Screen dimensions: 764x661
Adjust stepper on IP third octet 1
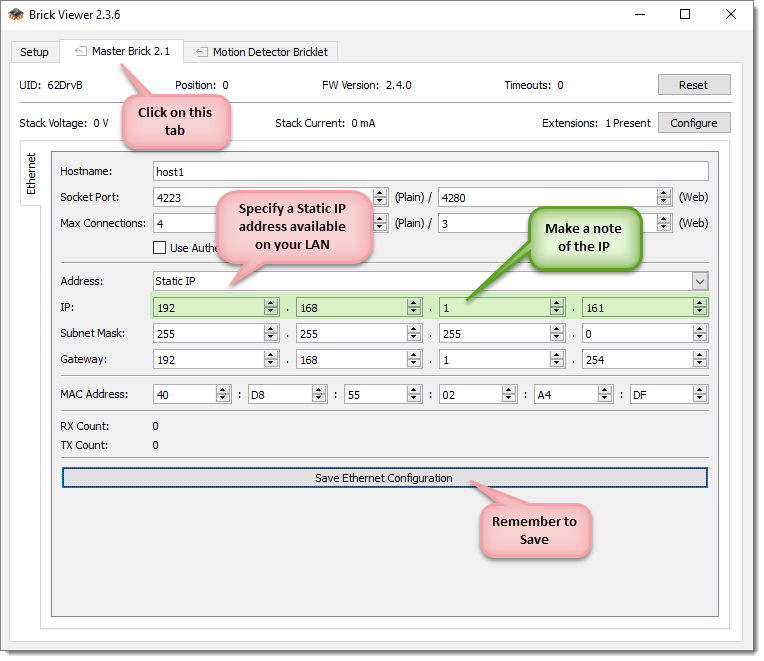tap(557, 307)
